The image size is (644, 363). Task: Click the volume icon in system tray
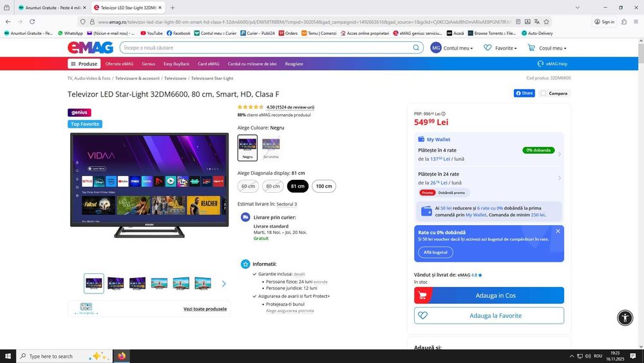pyautogui.click(x=588, y=356)
